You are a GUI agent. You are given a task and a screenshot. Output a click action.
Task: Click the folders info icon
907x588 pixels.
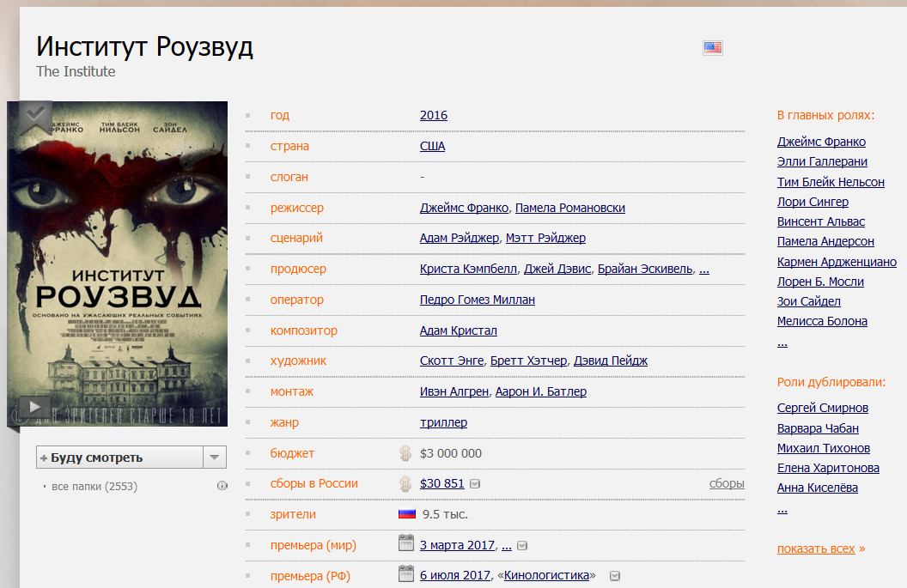click(222, 486)
